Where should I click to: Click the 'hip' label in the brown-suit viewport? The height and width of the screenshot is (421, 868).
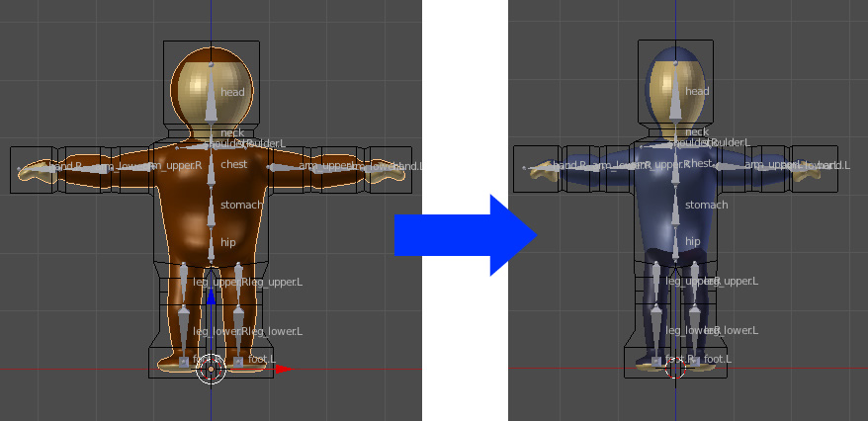click(x=228, y=242)
